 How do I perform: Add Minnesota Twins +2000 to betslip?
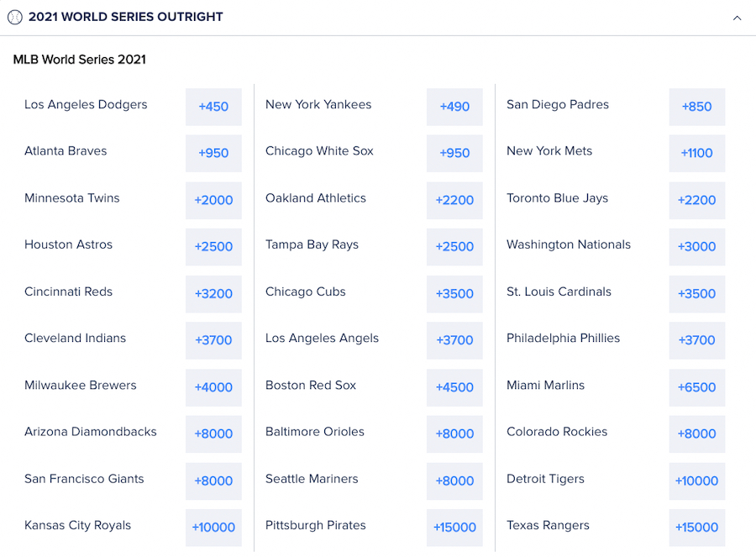click(x=213, y=200)
